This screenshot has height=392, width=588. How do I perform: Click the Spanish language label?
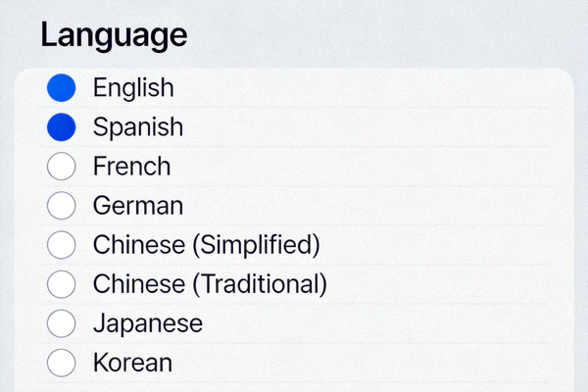click(137, 127)
